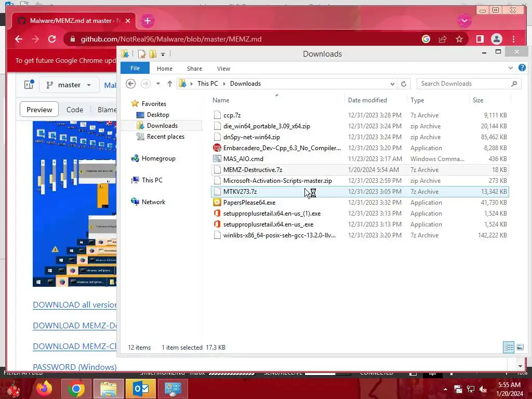The image size is (532, 399).
Task: Select MEMZ-Destructive.7z file
Action: [x=360, y=170]
